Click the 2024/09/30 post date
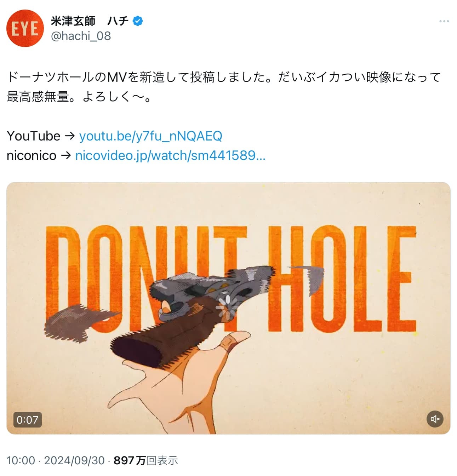The height and width of the screenshot is (476, 457). point(74,460)
